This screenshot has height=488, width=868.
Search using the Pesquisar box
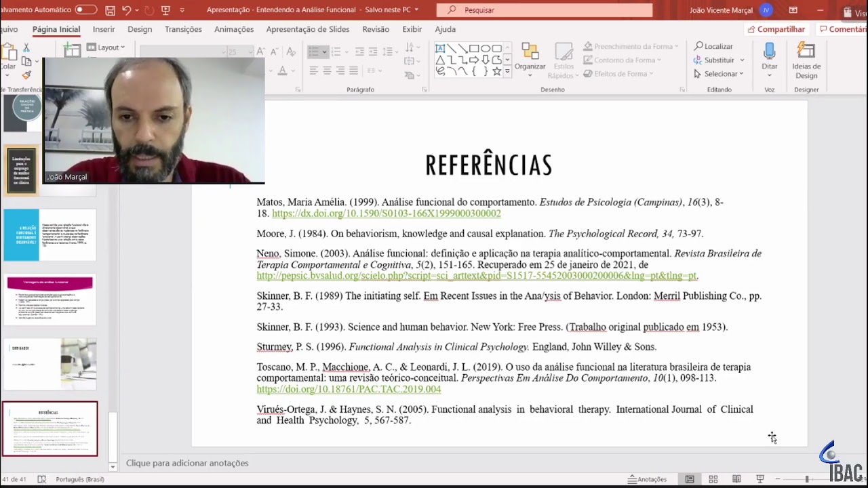click(544, 10)
